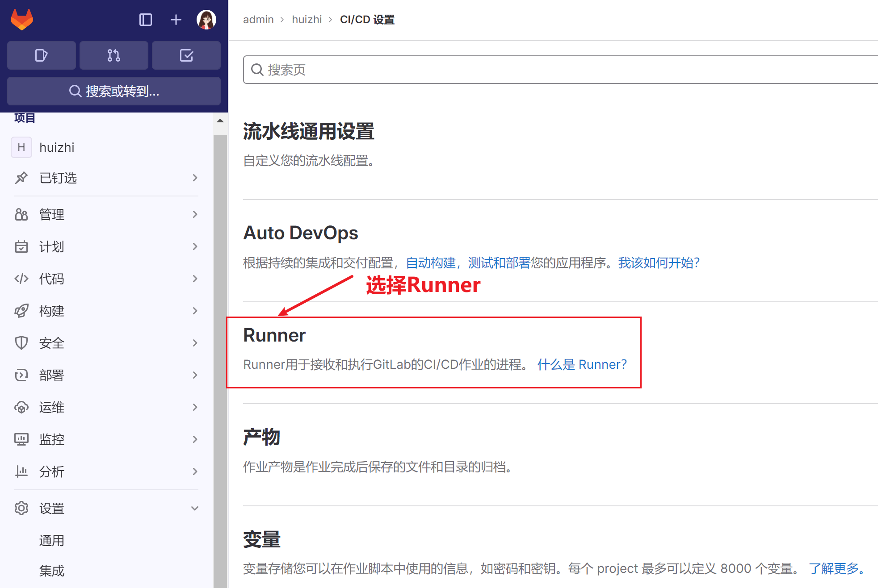Open the to-do list shortcut icon
Viewport: 878px width, 588px height.
pyautogui.click(x=186, y=55)
